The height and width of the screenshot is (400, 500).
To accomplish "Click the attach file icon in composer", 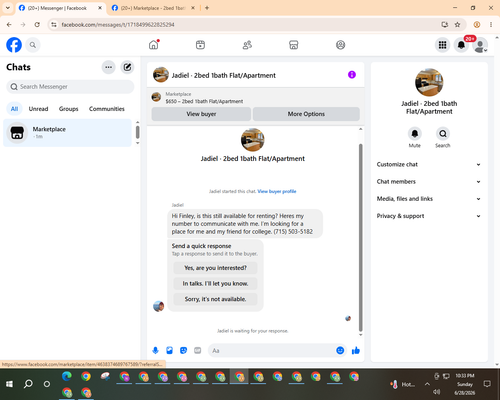I will tap(169, 350).
